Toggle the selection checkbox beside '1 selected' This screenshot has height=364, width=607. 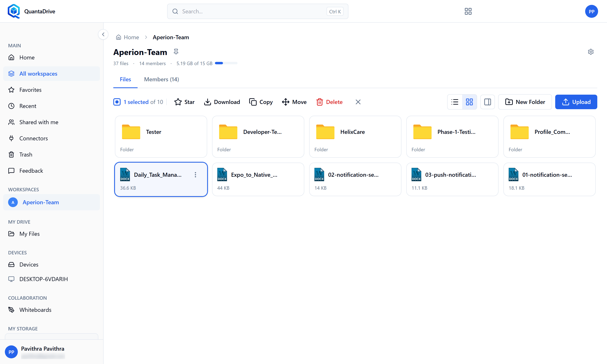point(117,102)
